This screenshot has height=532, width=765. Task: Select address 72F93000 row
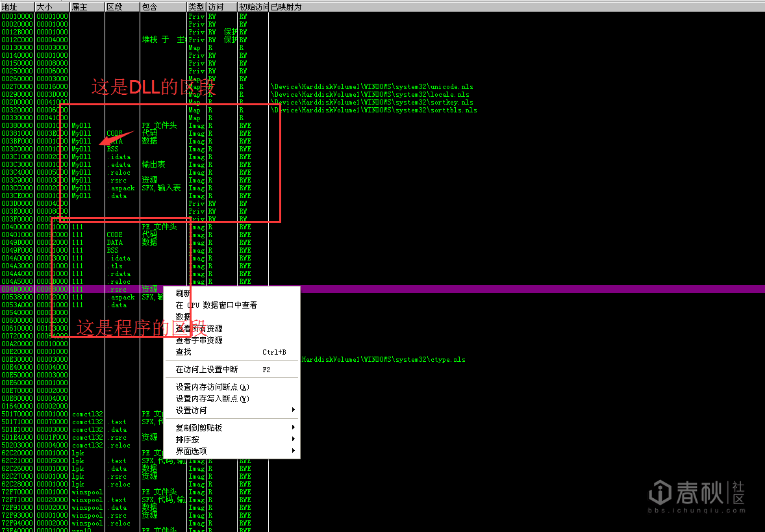(x=382, y=516)
